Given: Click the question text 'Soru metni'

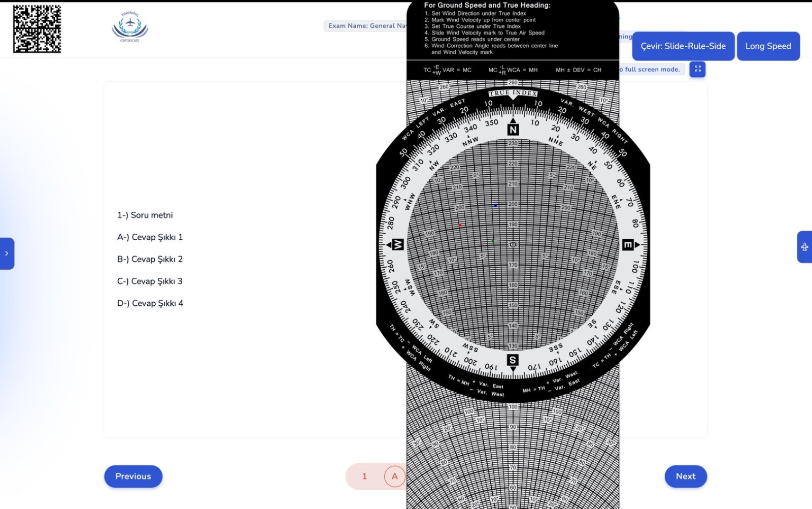Looking at the screenshot, I should (152, 215).
